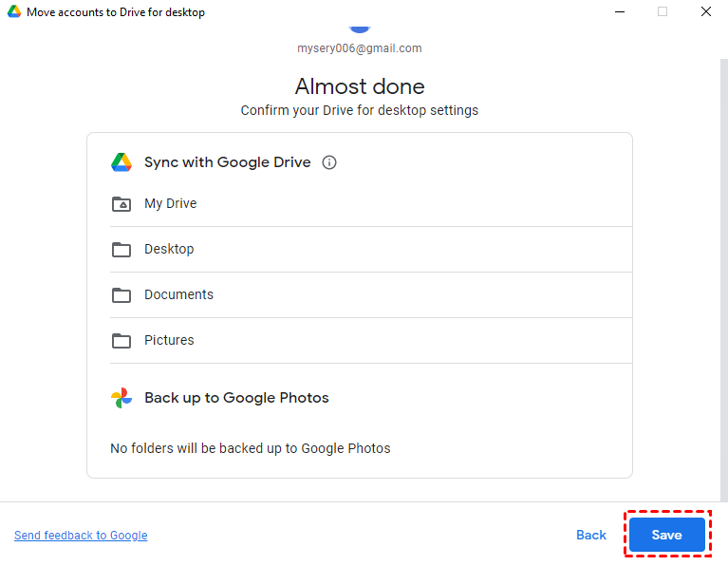
Task: Click the info icon beside Sync heading
Action: click(329, 162)
